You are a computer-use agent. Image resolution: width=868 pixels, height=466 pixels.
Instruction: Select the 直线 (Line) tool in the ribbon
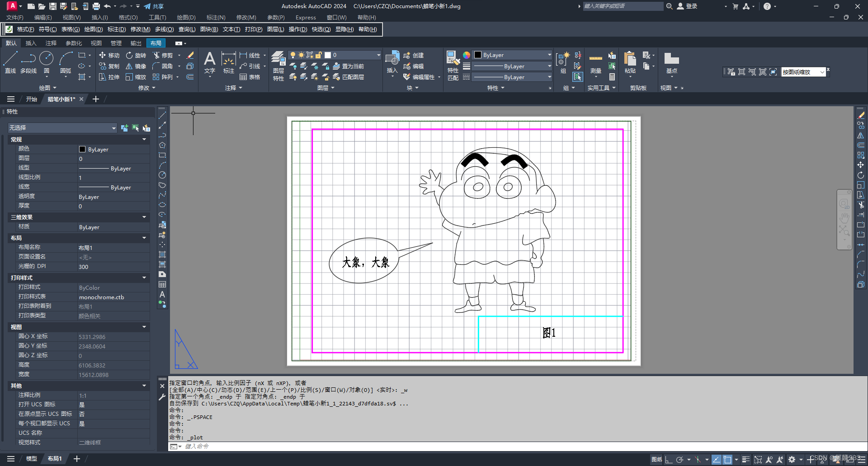coord(10,62)
